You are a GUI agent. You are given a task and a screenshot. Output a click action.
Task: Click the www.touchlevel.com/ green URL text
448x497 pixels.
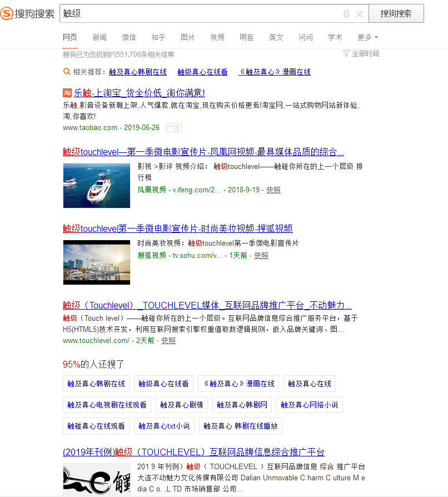pyautogui.click(x=96, y=340)
